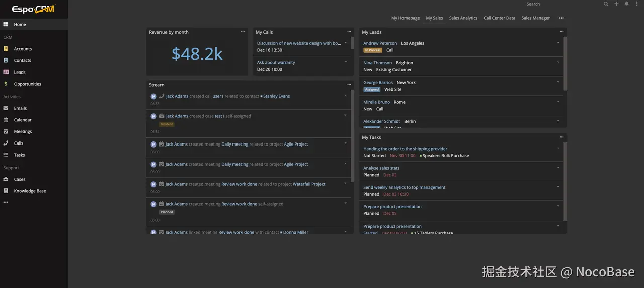
Task: Expand row menu for Andrew Peterson lead
Action: 558,43
